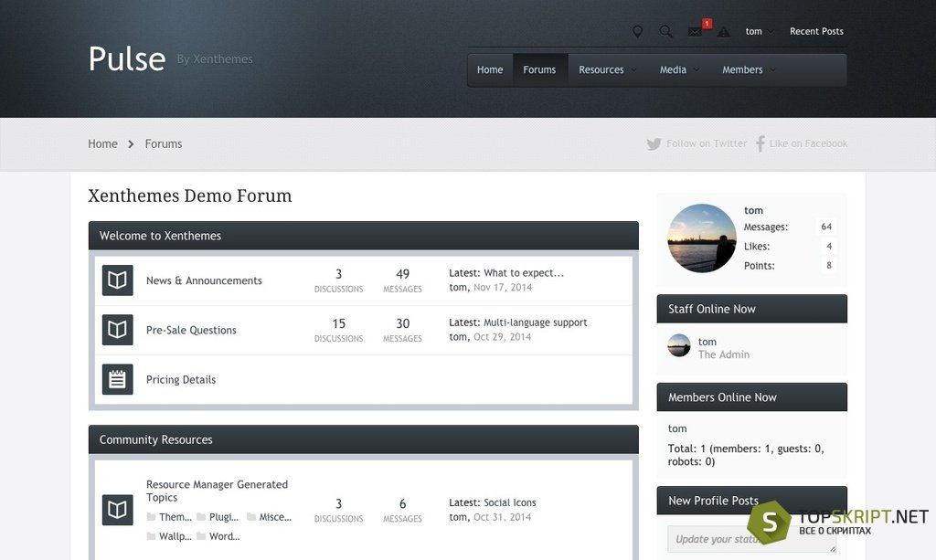
Task: Open the Them... subforum folder icon
Action: pos(151,517)
